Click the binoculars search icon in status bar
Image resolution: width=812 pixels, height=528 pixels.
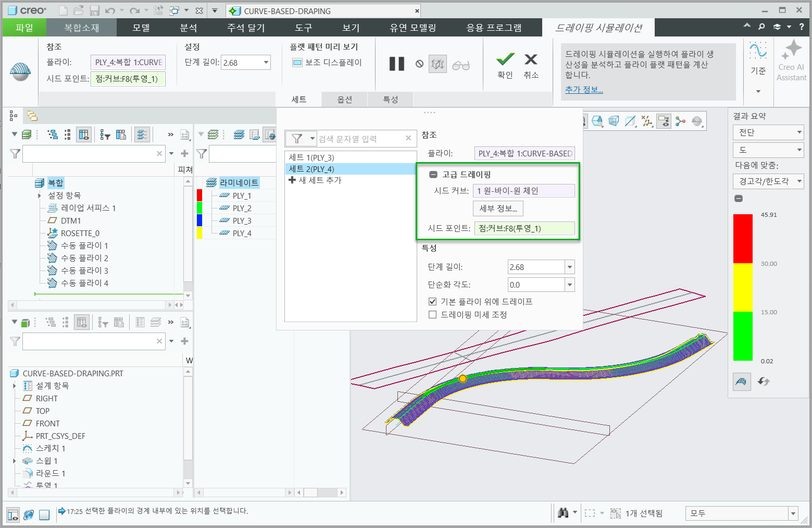(x=563, y=513)
